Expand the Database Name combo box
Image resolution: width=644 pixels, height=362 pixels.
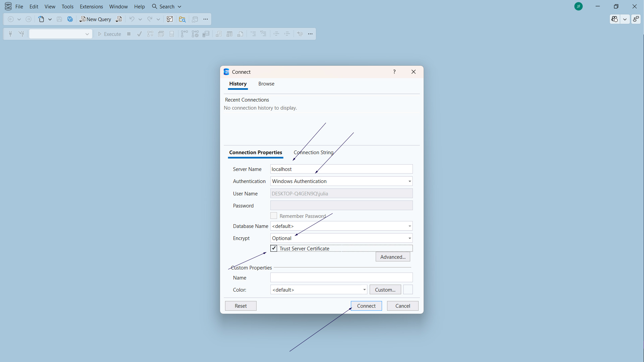pos(410,226)
